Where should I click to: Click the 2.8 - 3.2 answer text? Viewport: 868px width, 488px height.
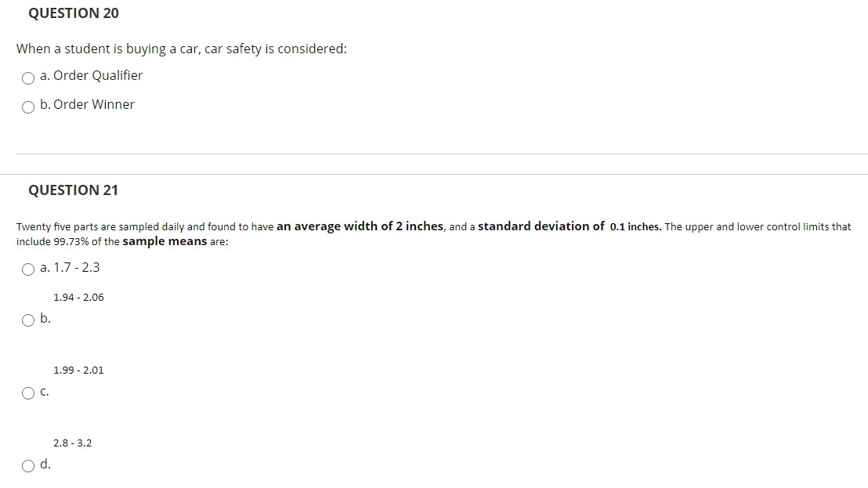point(72,443)
